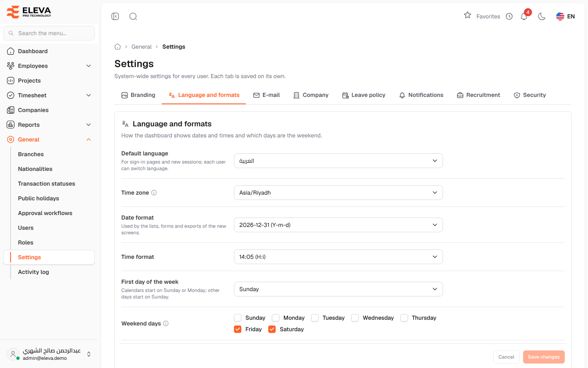588x368 pixels.
Task: Uncheck the Saturday weekend checkbox
Action: (272, 329)
